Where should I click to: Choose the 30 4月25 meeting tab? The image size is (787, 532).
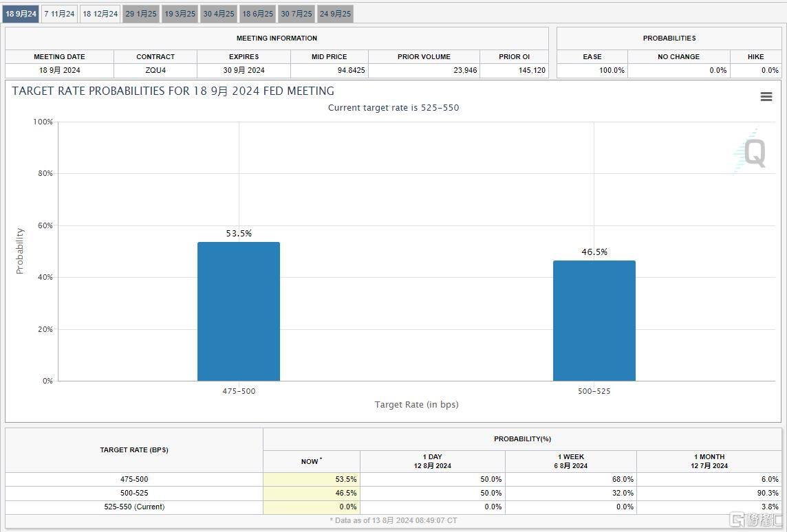tap(219, 14)
